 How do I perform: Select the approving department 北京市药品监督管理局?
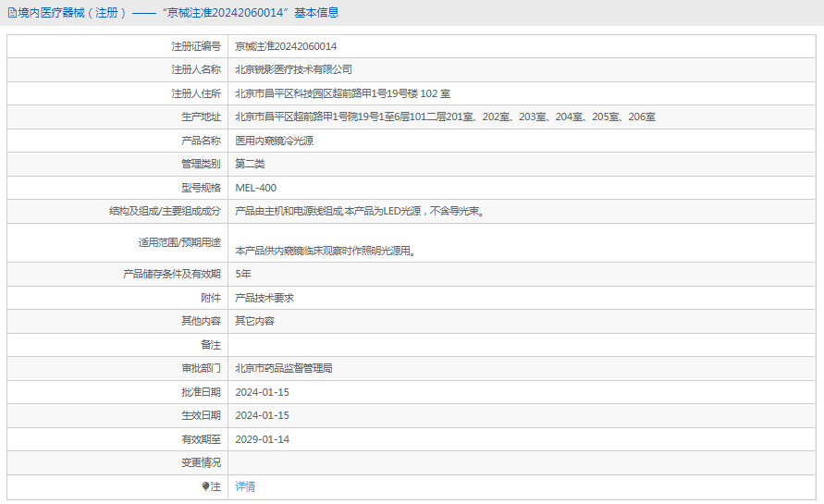(x=284, y=368)
